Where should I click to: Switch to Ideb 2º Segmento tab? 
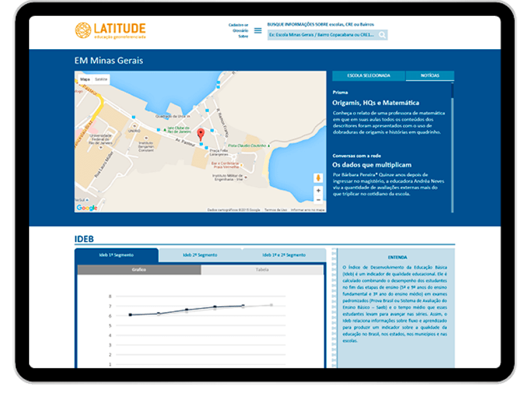(x=200, y=255)
